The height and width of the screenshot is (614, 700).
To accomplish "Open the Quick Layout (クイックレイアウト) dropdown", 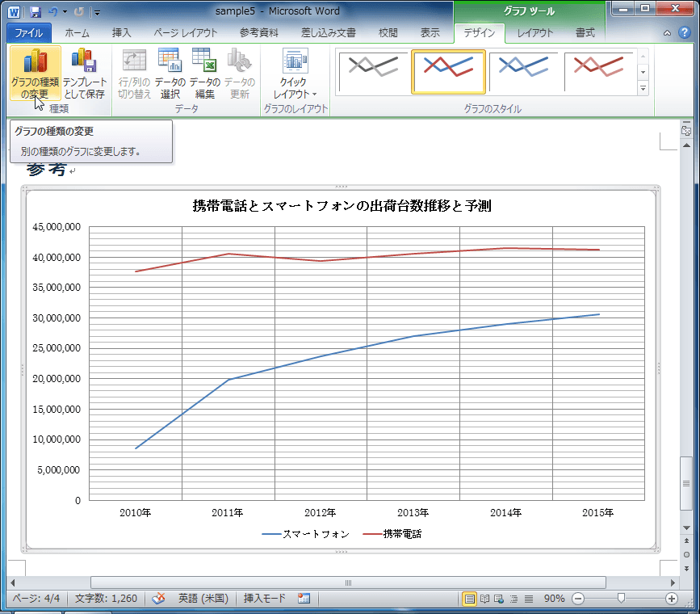I will click(295, 74).
